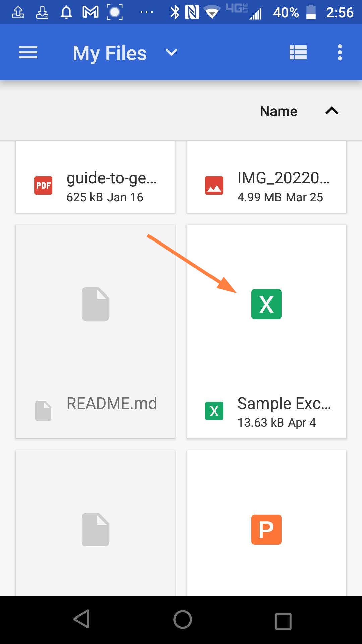Tap the red PDF file icon
Screen dimensions: 362x644
[43, 185]
